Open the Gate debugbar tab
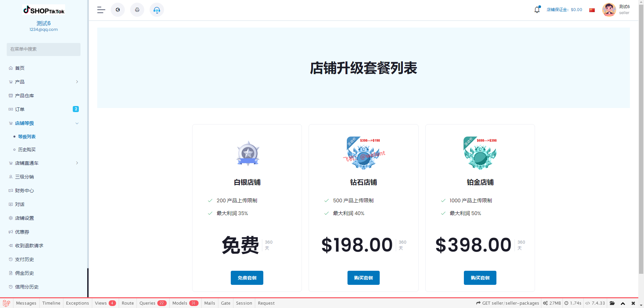 click(226, 303)
